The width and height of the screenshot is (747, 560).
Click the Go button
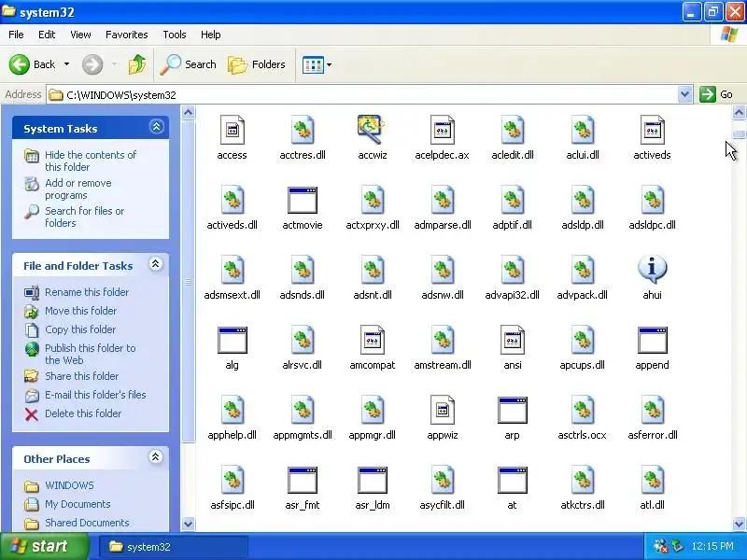716,94
